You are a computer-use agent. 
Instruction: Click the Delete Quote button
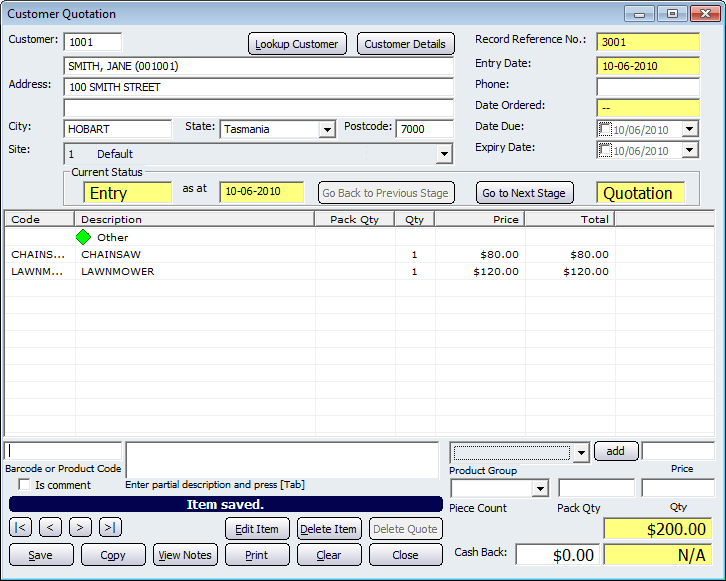[406, 529]
